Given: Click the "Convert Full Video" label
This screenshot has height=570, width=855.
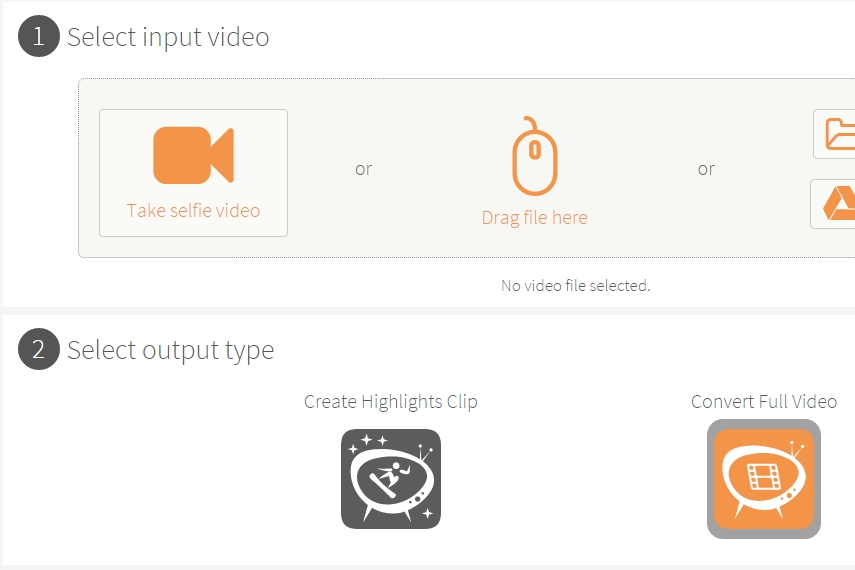Looking at the screenshot, I should click(764, 401).
